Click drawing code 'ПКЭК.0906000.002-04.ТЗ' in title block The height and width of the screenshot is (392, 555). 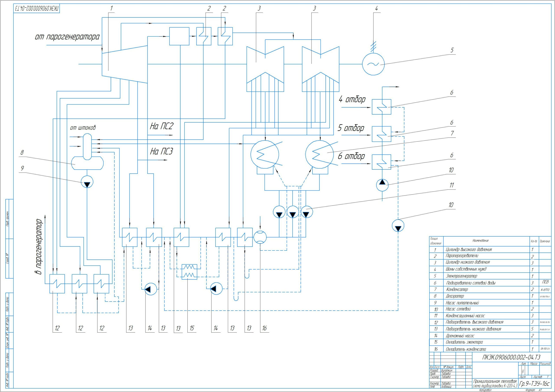[511, 358]
